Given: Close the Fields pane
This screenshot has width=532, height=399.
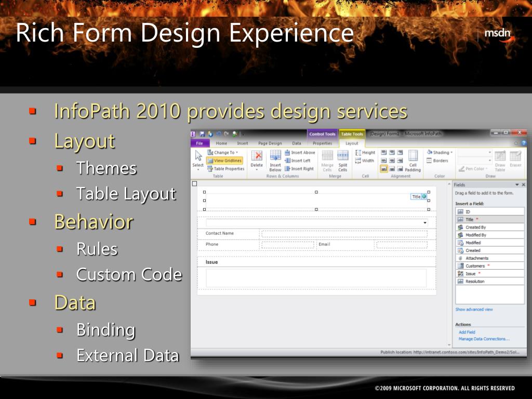Looking at the screenshot, I should [524, 185].
